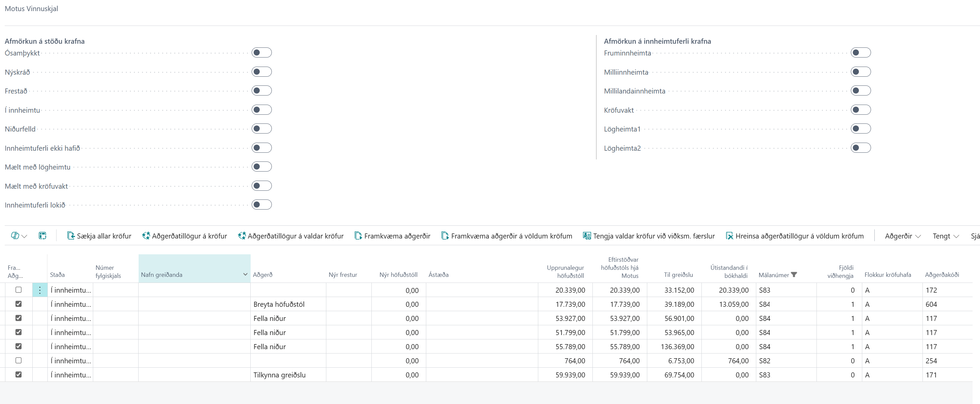Viewport: 980px width, 404px height.
Task: Click the Málanúmer column filter icon
Action: (794, 274)
